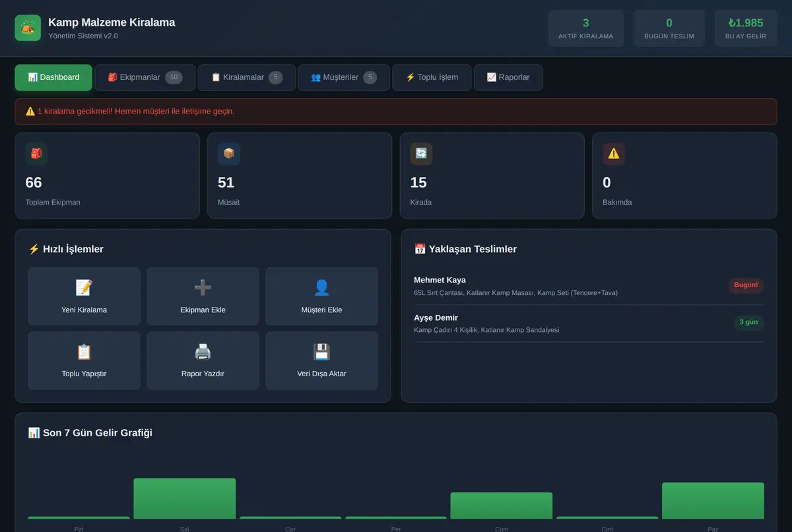
Task: Click the Yönetim Sistemi v2.0 subtitle
Action: tap(83, 36)
